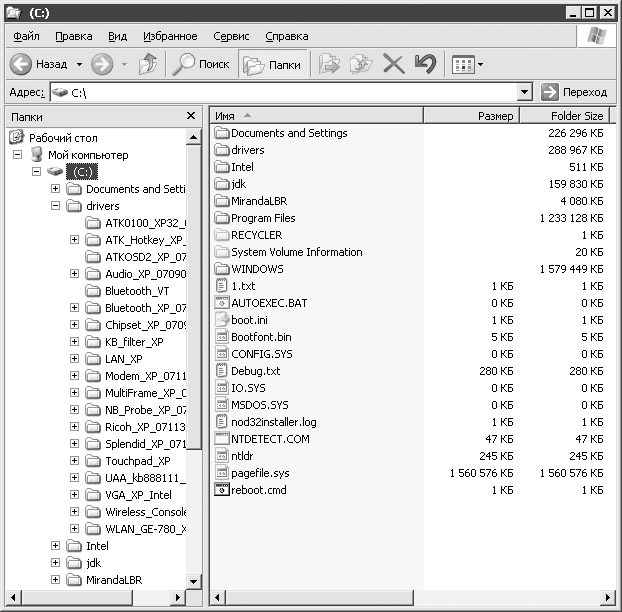Click the Copy To folder toolbar icon
This screenshot has height=612, width=622.
pos(360,64)
